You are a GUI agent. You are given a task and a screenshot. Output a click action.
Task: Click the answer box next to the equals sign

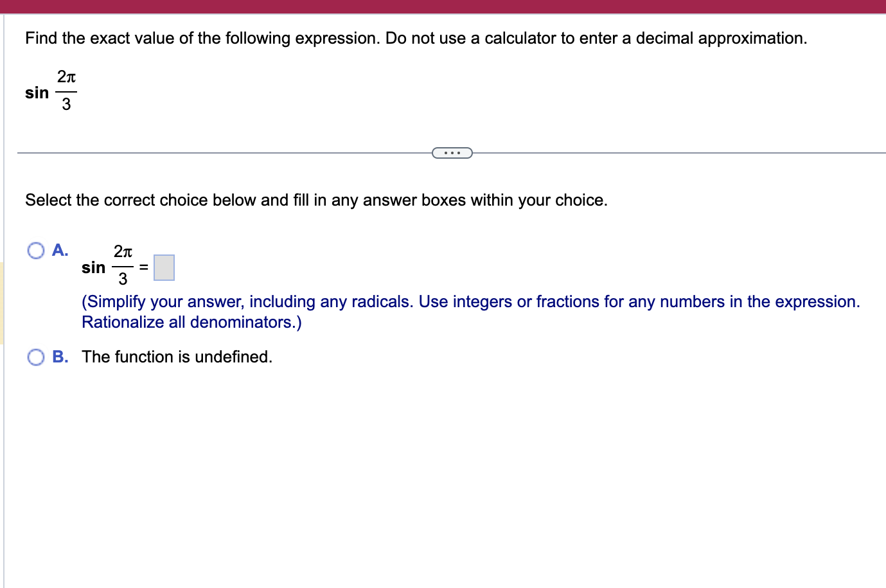[x=164, y=267]
